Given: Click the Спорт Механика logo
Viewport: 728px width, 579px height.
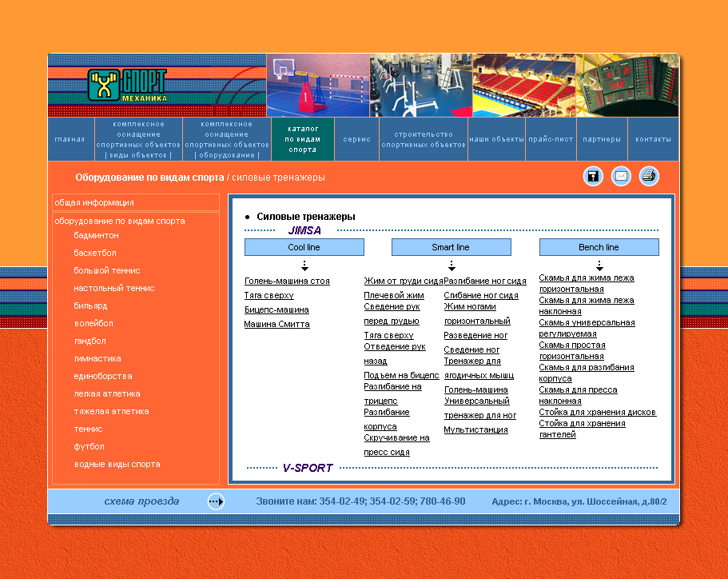Looking at the screenshot, I should (128, 86).
